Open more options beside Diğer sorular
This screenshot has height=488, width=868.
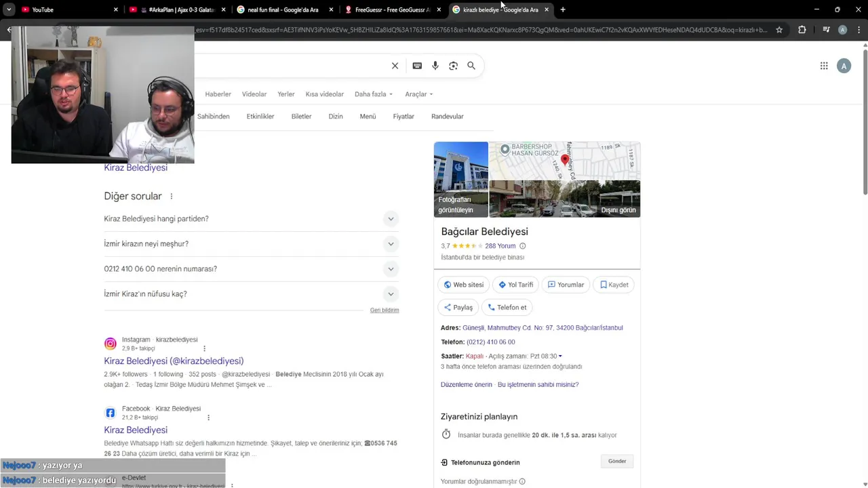pyautogui.click(x=171, y=197)
